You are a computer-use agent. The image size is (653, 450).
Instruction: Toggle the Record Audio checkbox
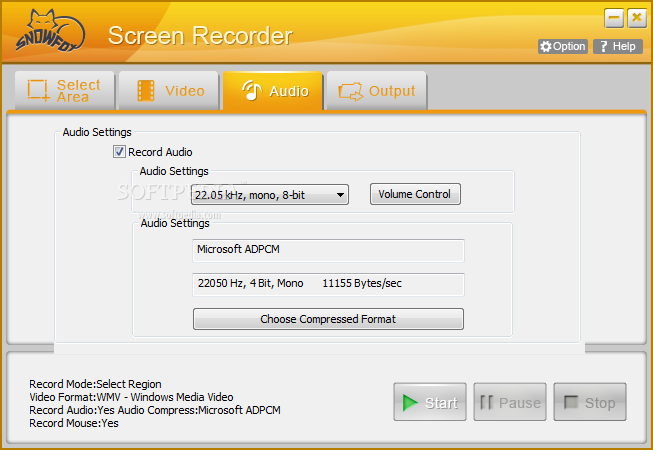pyautogui.click(x=119, y=152)
